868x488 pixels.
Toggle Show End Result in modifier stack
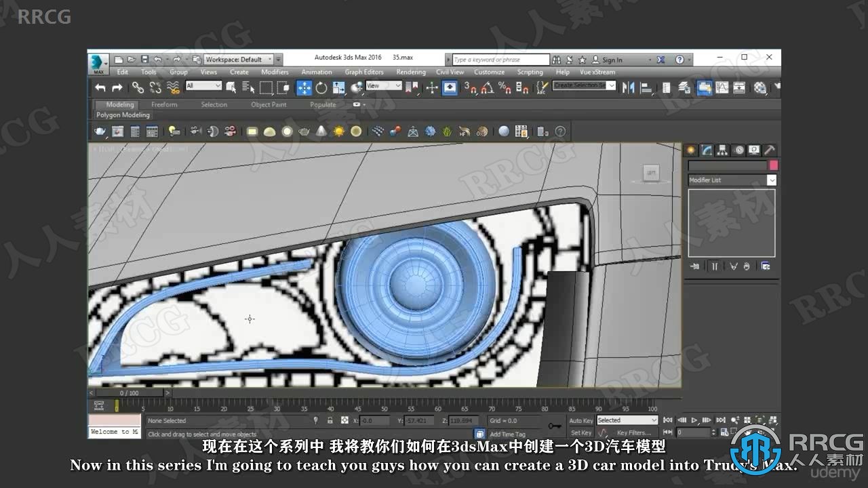(713, 266)
